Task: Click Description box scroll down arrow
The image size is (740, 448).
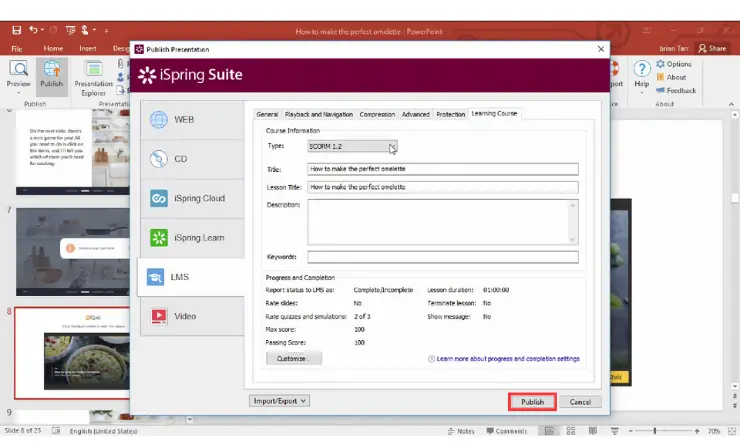Action: pos(572,239)
